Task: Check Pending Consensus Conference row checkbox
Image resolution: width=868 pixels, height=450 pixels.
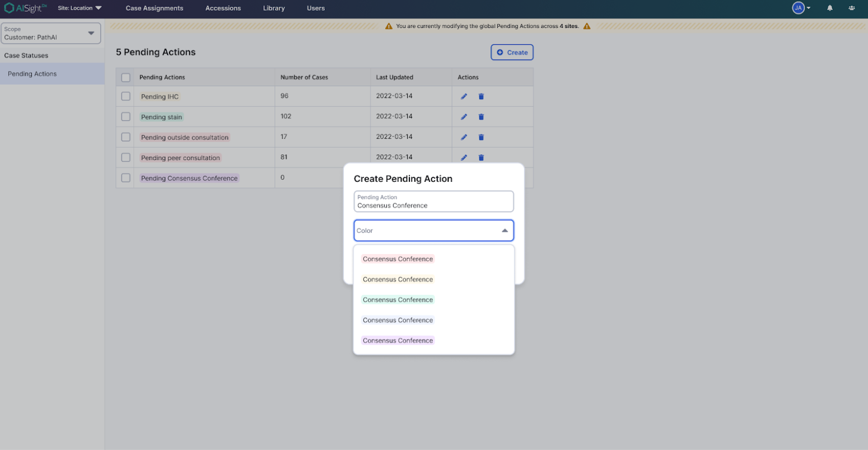Action: pyautogui.click(x=125, y=177)
